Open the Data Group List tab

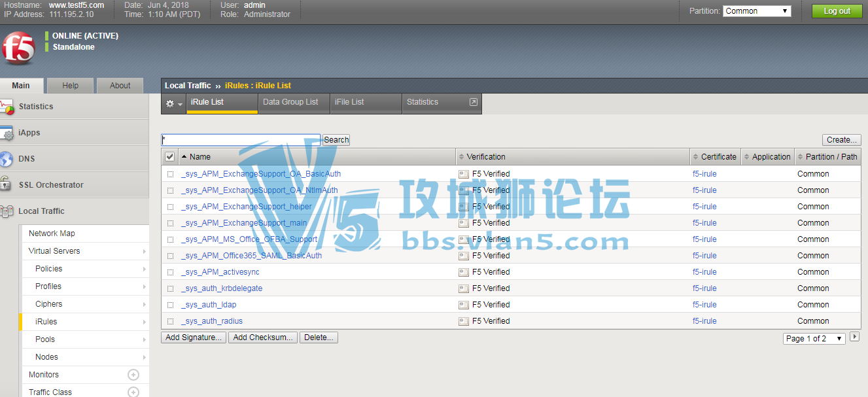pyautogui.click(x=294, y=103)
